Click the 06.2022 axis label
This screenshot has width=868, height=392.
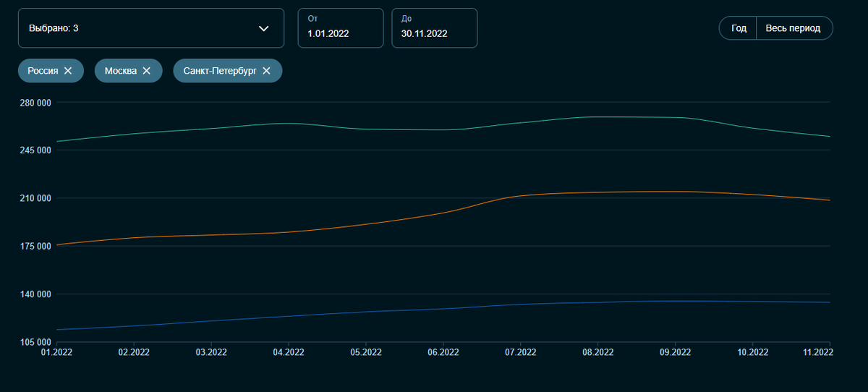[443, 352]
